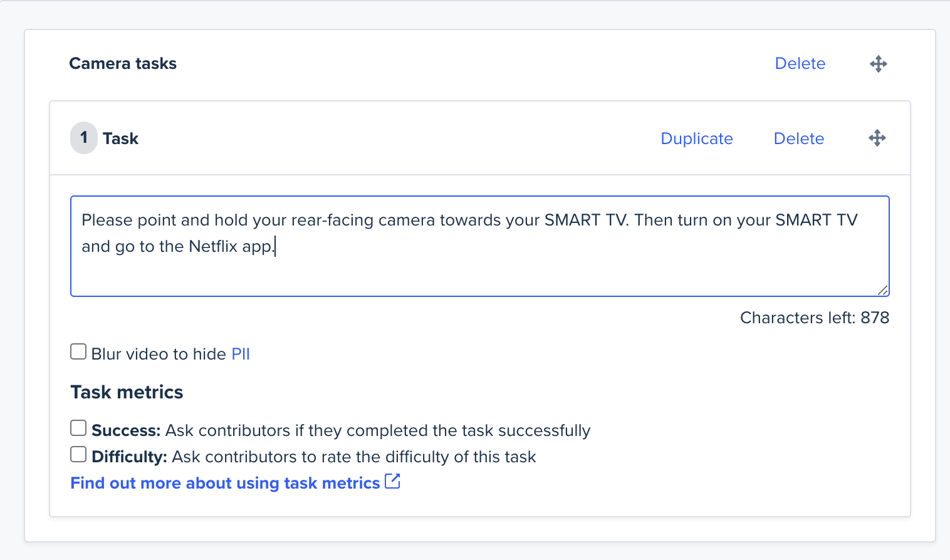Click the move handle icon for Task 1

(877, 138)
